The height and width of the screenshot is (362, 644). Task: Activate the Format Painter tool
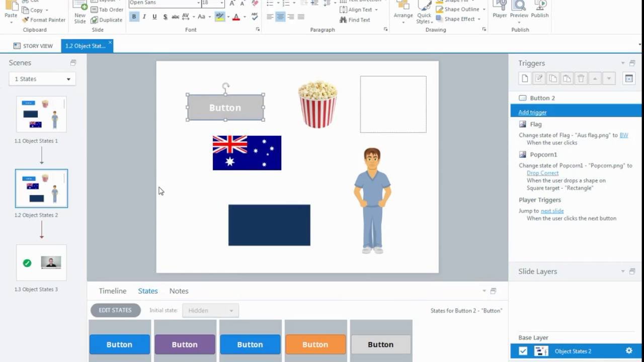[x=44, y=20]
